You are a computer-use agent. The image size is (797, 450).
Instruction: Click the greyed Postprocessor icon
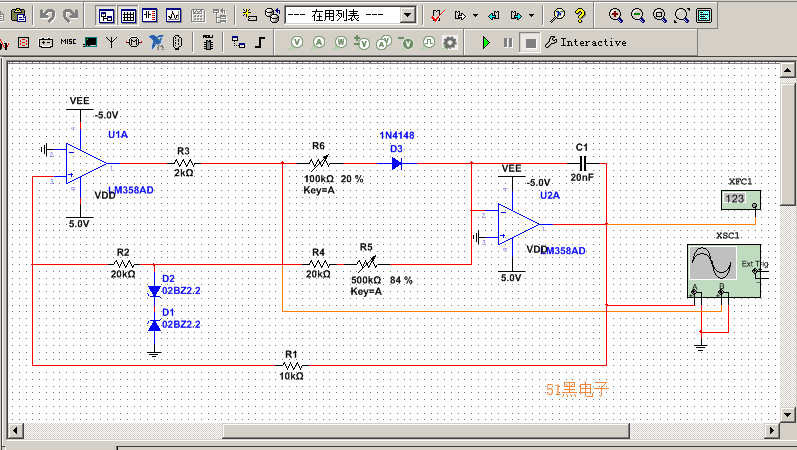[x=198, y=16]
